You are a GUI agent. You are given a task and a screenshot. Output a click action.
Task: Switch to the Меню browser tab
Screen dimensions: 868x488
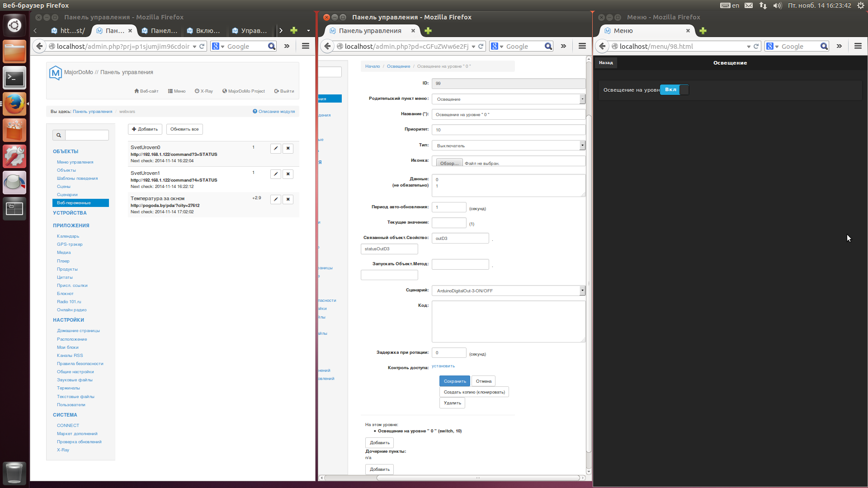[623, 31]
